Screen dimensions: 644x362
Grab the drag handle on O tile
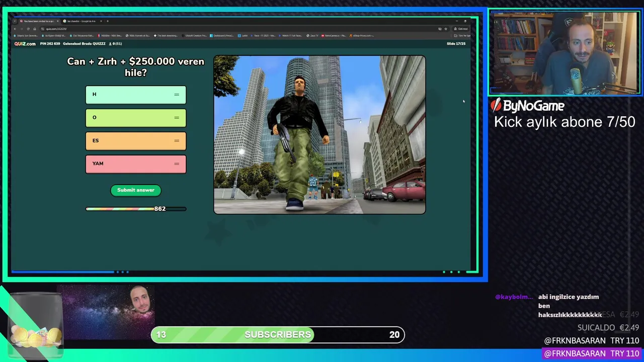(177, 118)
